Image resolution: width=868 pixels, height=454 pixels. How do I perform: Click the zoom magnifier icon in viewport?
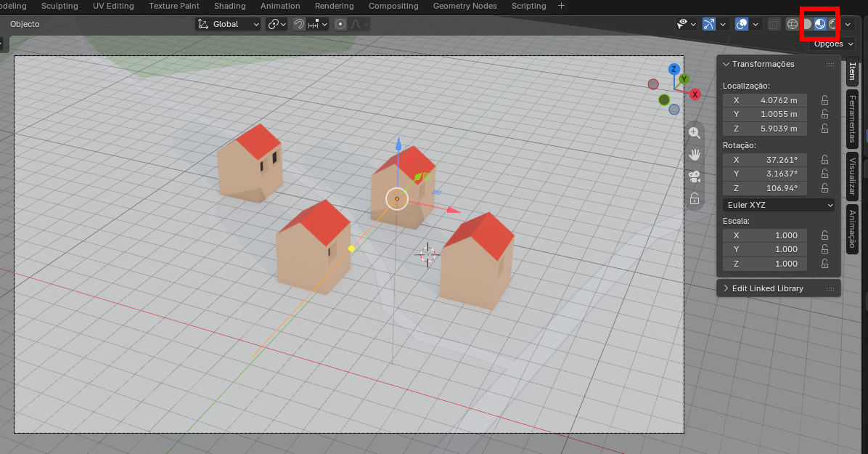[694, 132]
